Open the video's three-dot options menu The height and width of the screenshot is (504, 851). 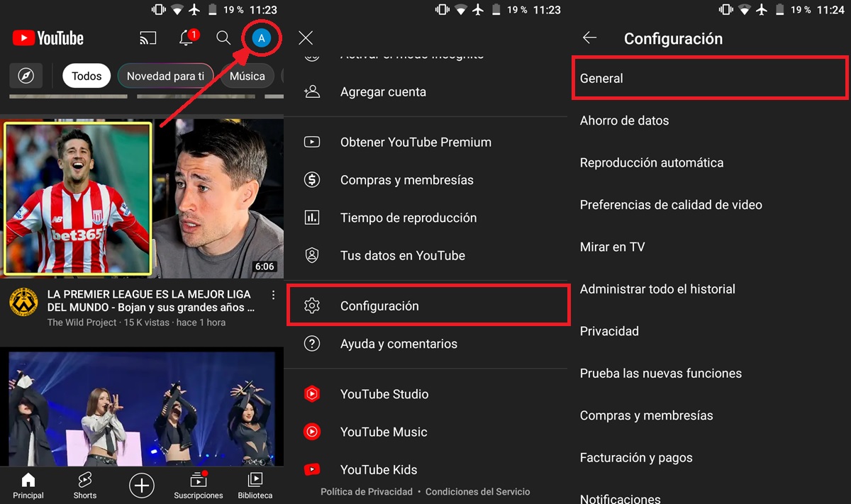(272, 293)
